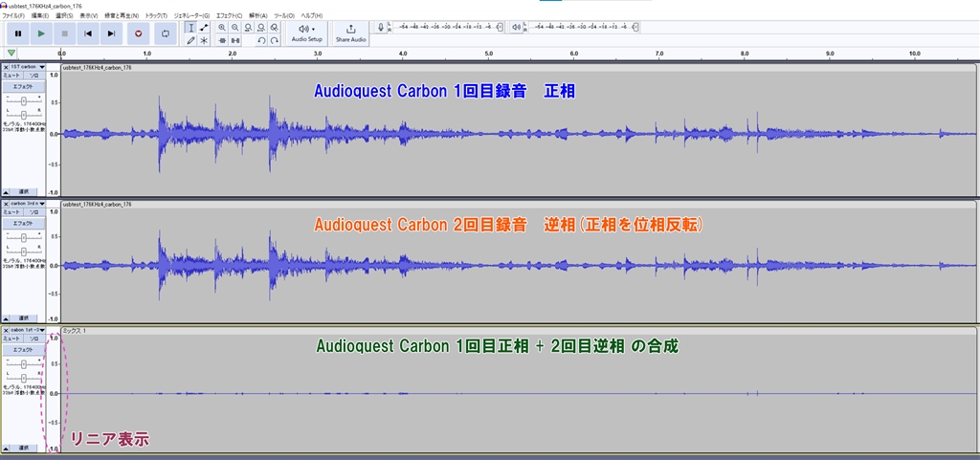Click the Play button in transport toolbar
The height and width of the screenshot is (460, 980).
tap(41, 33)
